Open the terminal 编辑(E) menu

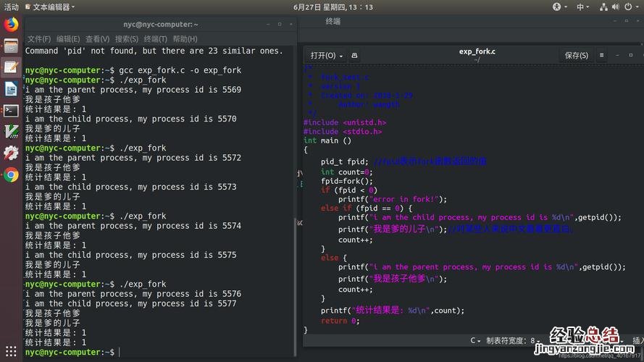coord(68,39)
